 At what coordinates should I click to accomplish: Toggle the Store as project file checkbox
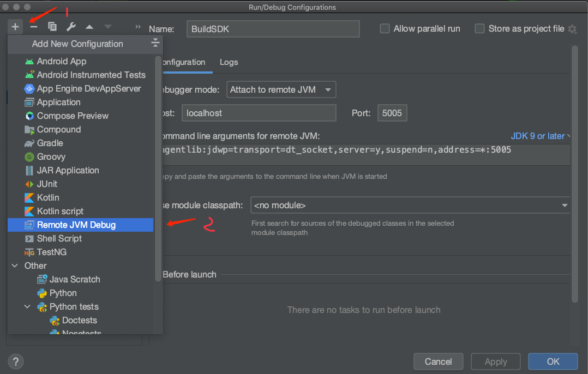coord(479,29)
